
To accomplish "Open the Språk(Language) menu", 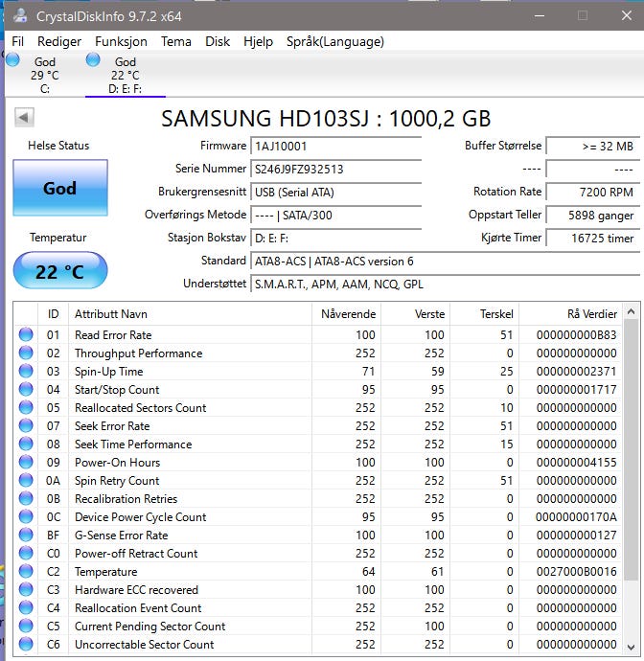I will pyautogui.click(x=334, y=41).
